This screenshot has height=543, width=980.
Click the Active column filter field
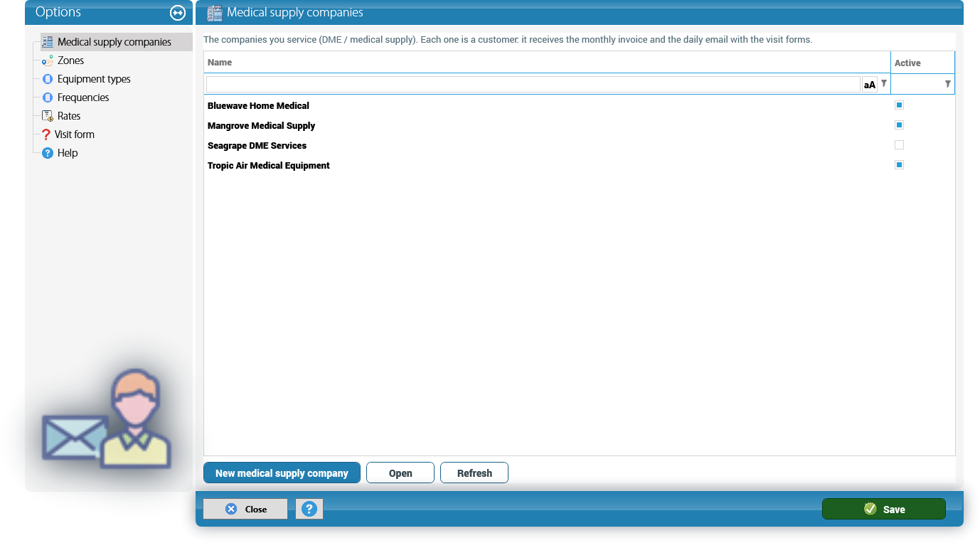917,85
